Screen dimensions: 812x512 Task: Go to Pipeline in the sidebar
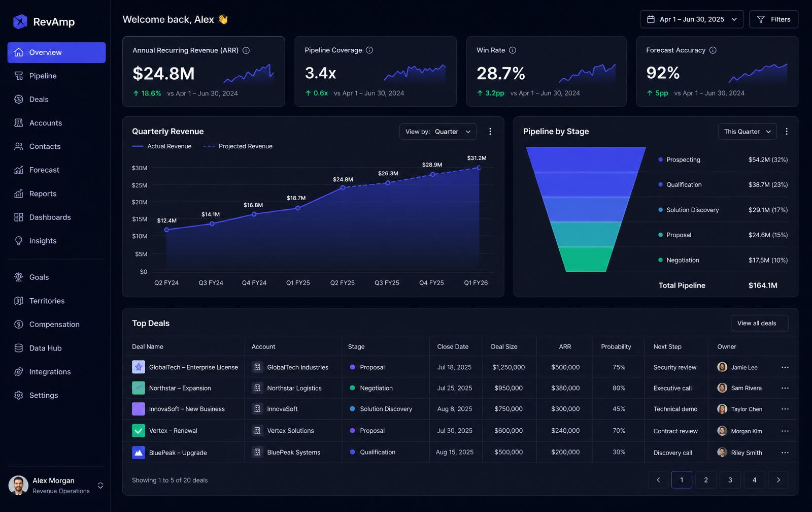click(57, 76)
